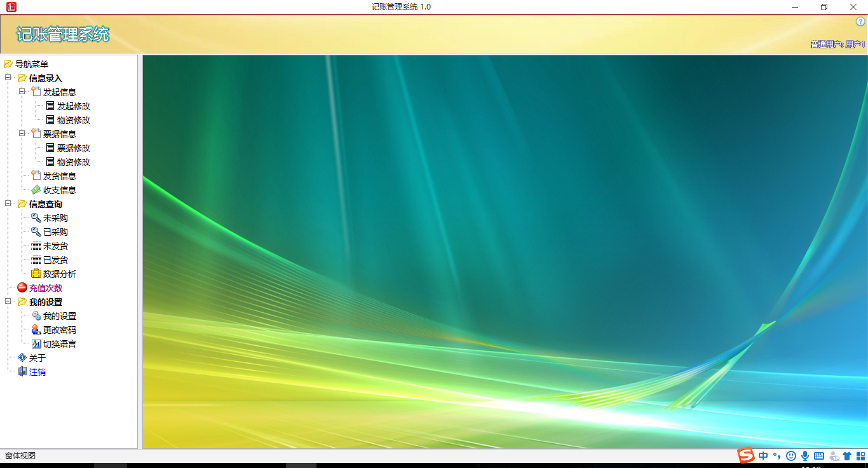The width and height of the screenshot is (868, 468).
Task: Open the Sogou skin shirt icon
Action: (x=847, y=456)
